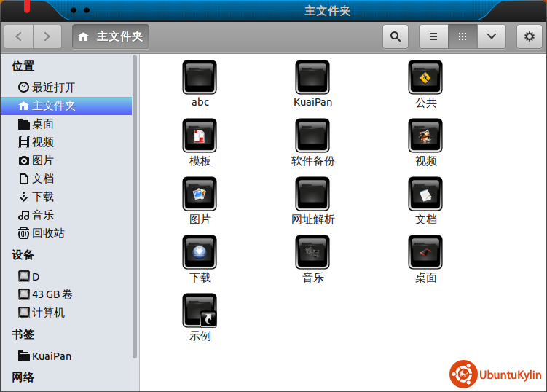Viewport: 547px width, 392px height.
Task: Select the 示例 shortcut folder
Action: [200, 311]
